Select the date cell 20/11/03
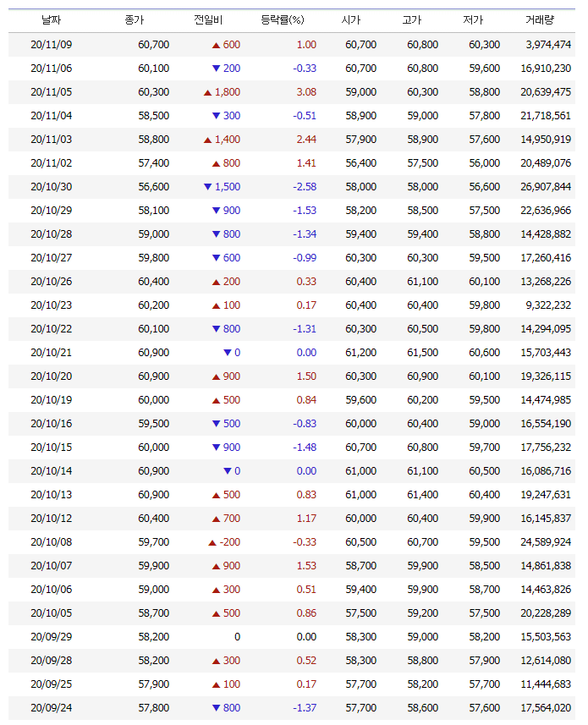This screenshot has width=588, height=725. tap(52, 140)
